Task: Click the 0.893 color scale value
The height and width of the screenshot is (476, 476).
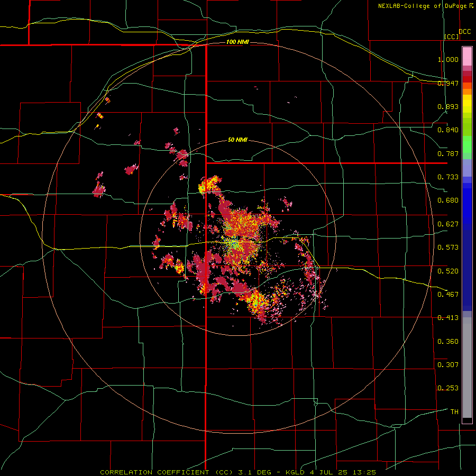Action: (x=448, y=106)
